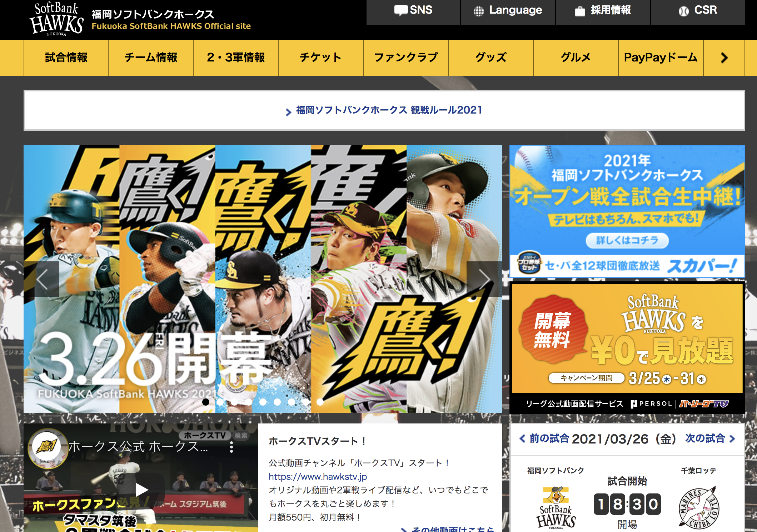Open the チケット navigation menu item

pos(320,58)
